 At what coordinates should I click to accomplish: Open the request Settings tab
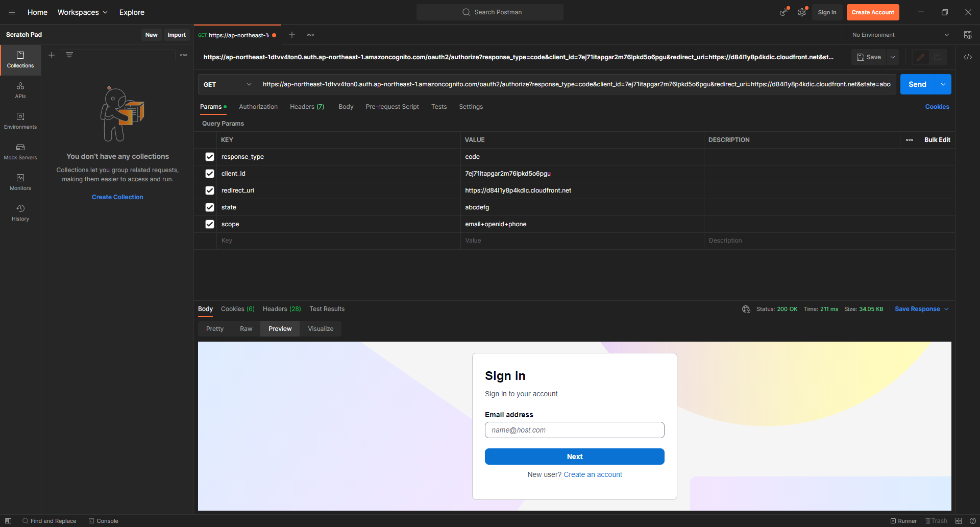pyautogui.click(x=471, y=107)
